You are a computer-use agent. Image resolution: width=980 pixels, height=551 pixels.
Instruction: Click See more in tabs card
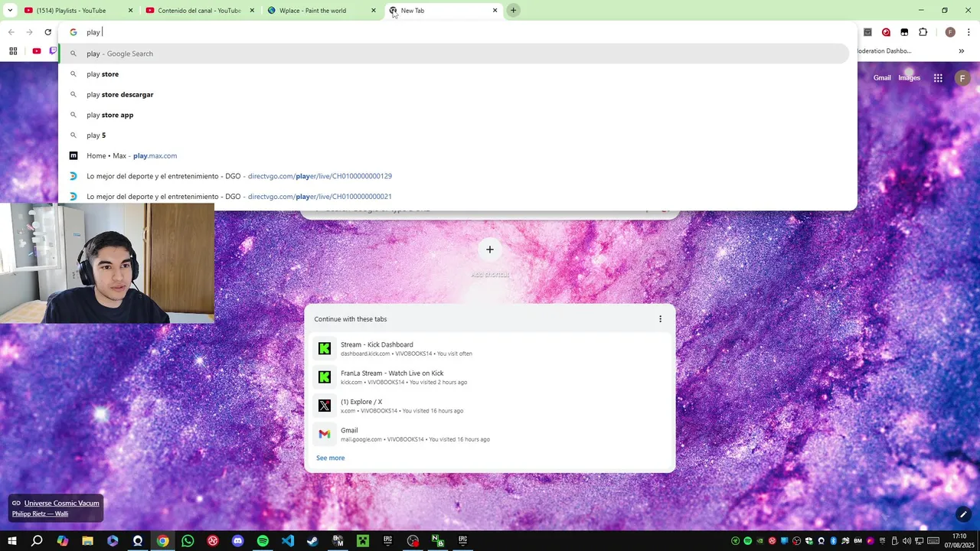click(x=331, y=458)
